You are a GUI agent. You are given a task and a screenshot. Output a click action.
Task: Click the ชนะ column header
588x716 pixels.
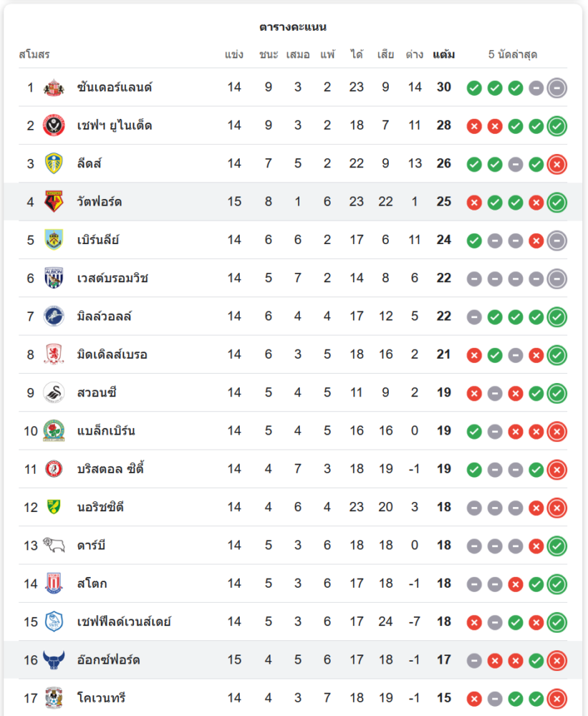pos(269,54)
